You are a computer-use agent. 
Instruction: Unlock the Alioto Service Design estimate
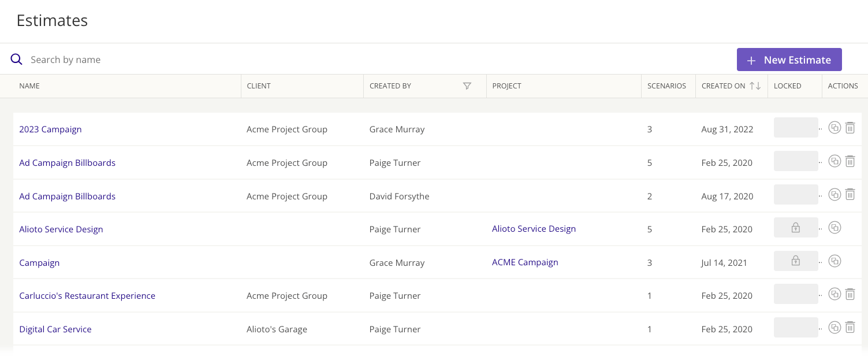796,228
